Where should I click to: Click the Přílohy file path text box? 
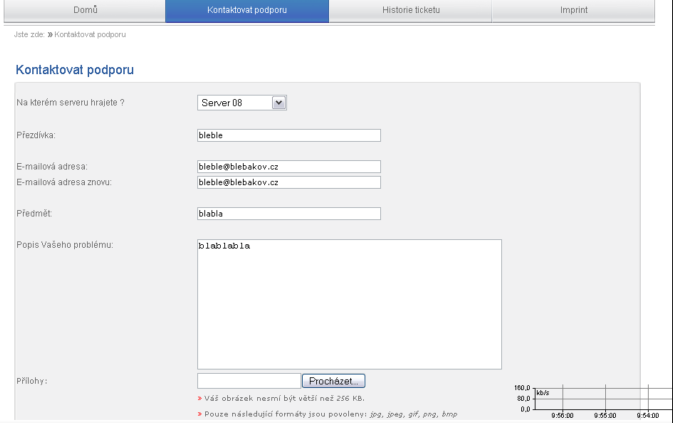(x=248, y=381)
